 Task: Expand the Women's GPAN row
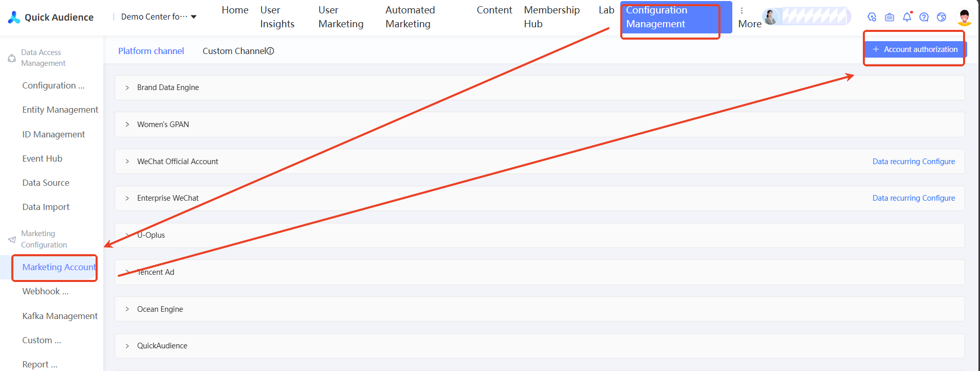[127, 125]
